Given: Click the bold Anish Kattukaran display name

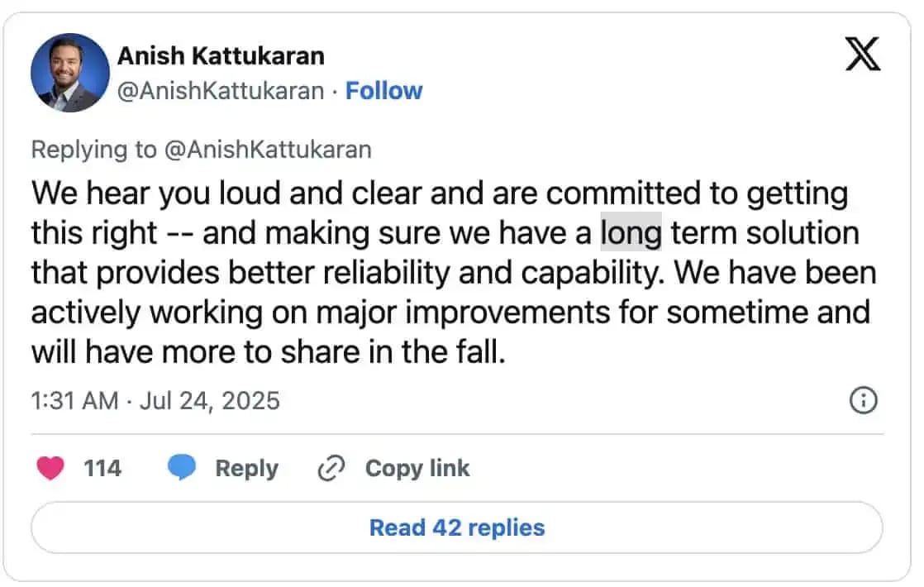Looking at the screenshot, I should (221, 56).
